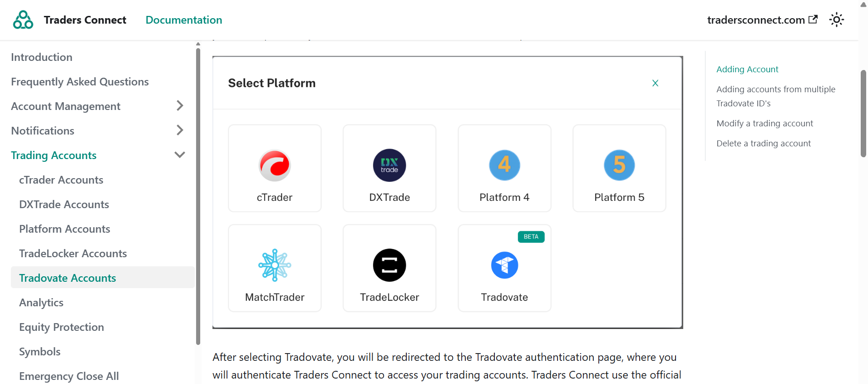
Task: Click the sidebar scrollbar thumb
Action: pos(198,195)
